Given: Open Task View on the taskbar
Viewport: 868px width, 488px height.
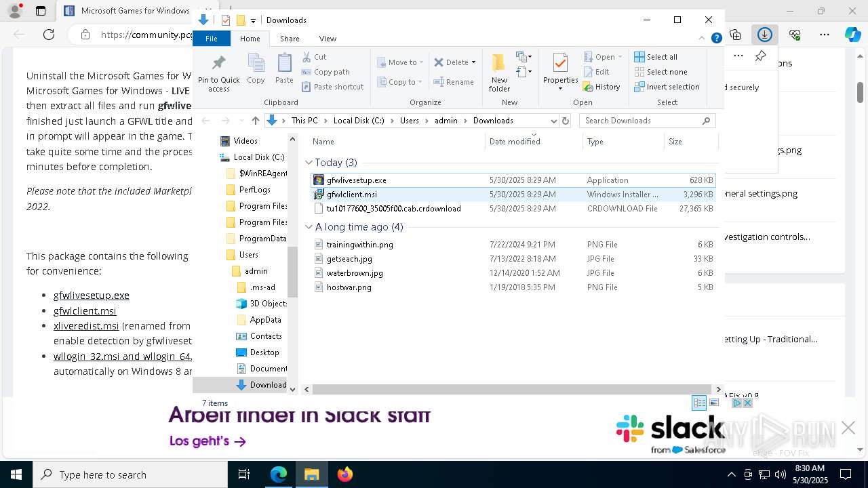Looking at the screenshot, I should pyautogui.click(x=244, y=474).
